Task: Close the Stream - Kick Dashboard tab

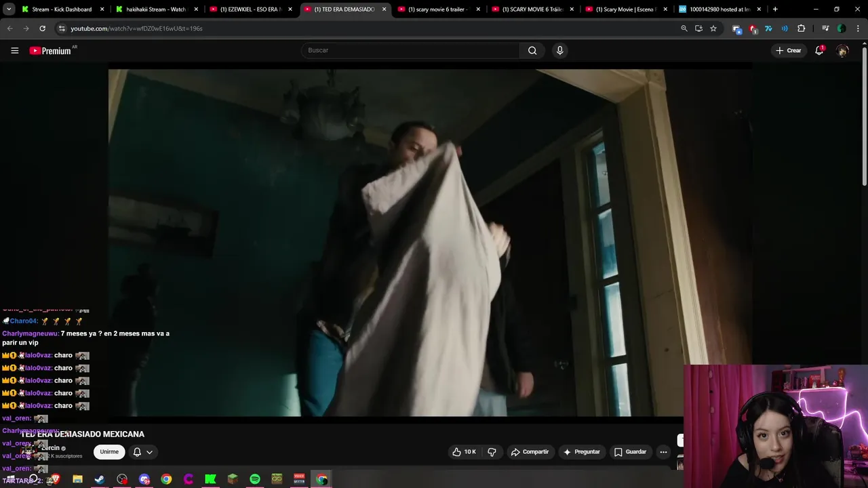Action: point(102,9)
